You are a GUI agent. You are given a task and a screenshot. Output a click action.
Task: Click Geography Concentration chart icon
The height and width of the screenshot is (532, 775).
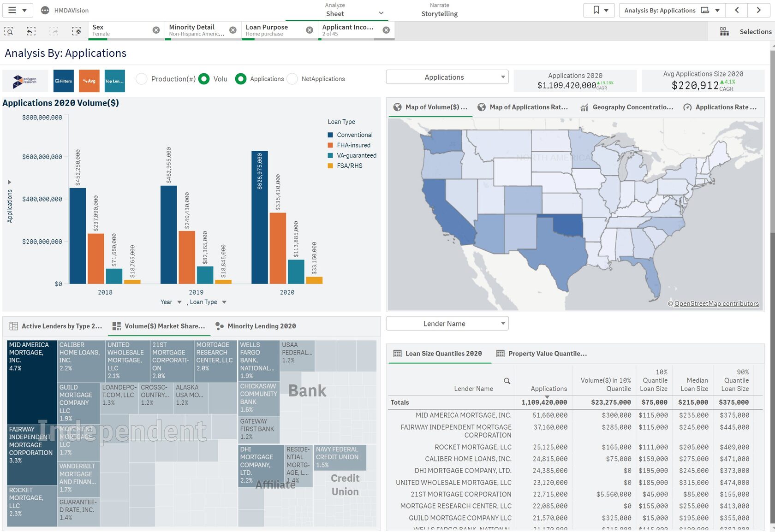(584, 107)
